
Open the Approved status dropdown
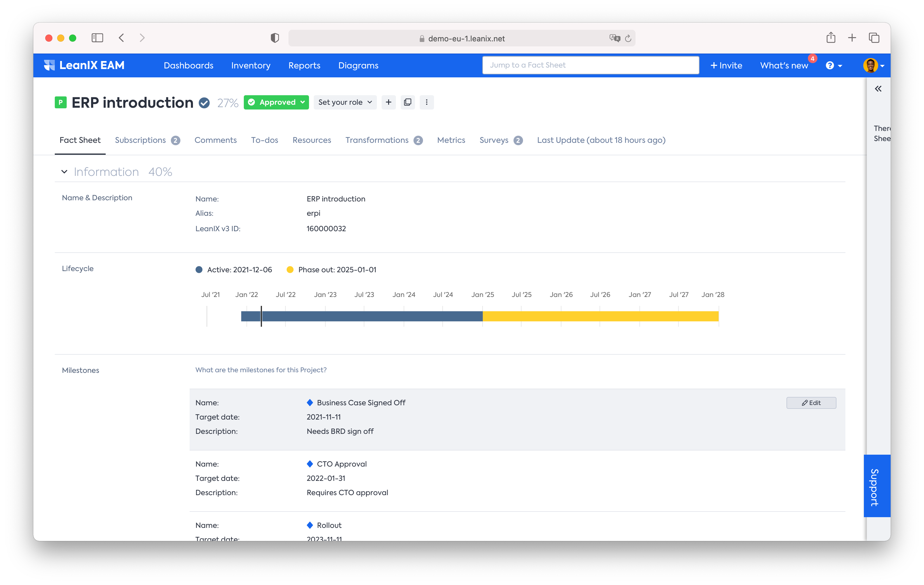(276, 102)
